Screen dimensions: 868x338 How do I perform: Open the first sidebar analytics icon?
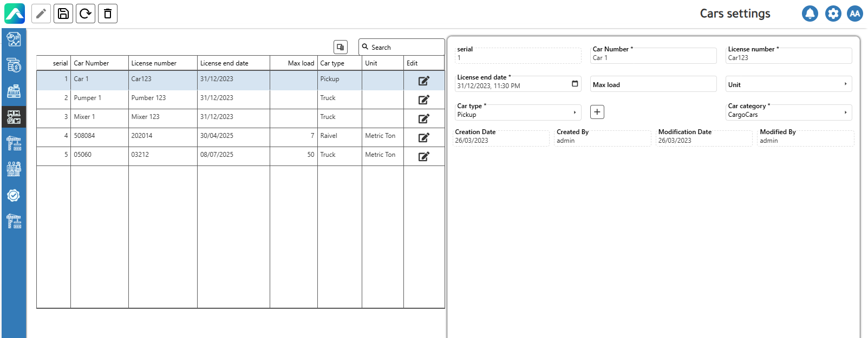tap(14, 39)
